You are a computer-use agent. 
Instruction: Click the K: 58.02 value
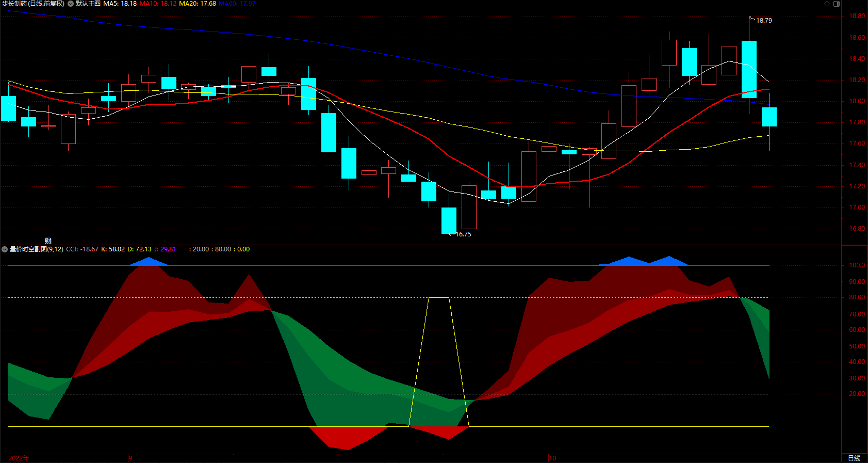113,249
